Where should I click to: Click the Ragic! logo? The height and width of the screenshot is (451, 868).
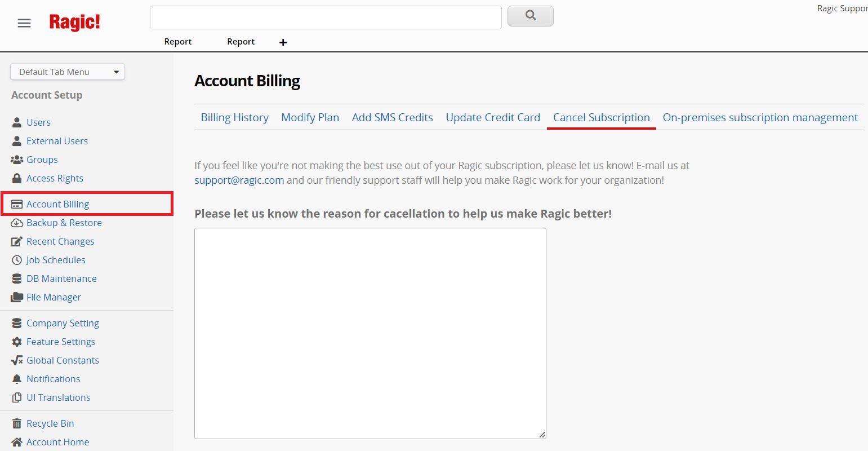(75, 22)
